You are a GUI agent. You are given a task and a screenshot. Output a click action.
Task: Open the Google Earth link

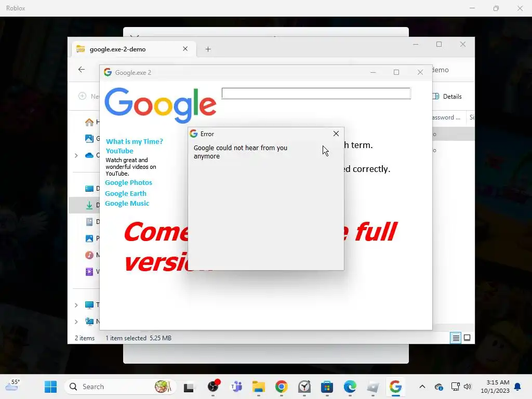point(126,193)
